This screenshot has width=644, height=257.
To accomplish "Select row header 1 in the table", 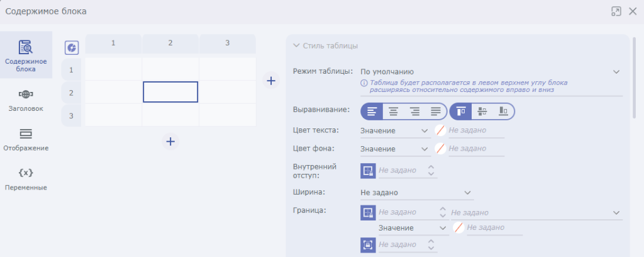I will tap(71, 70).
